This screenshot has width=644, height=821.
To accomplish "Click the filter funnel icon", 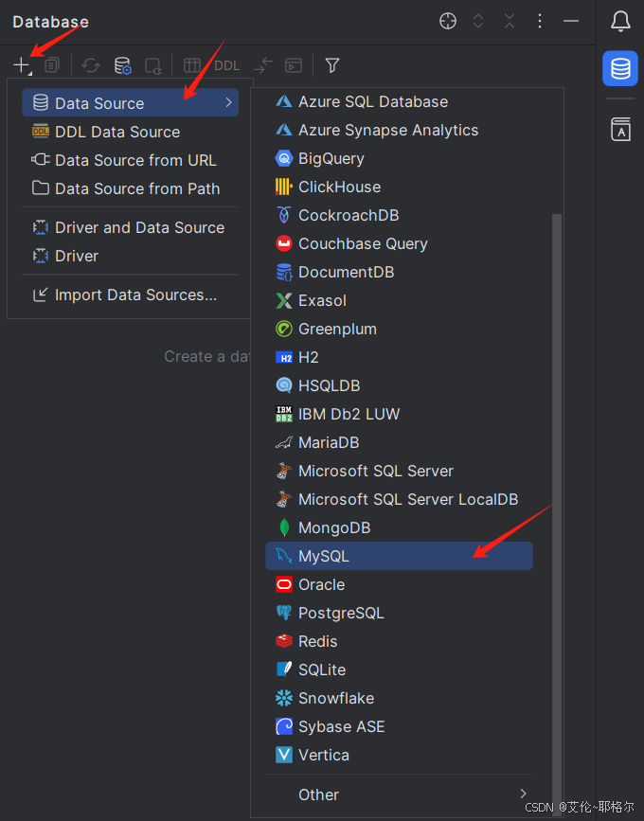I will point(332,65).
